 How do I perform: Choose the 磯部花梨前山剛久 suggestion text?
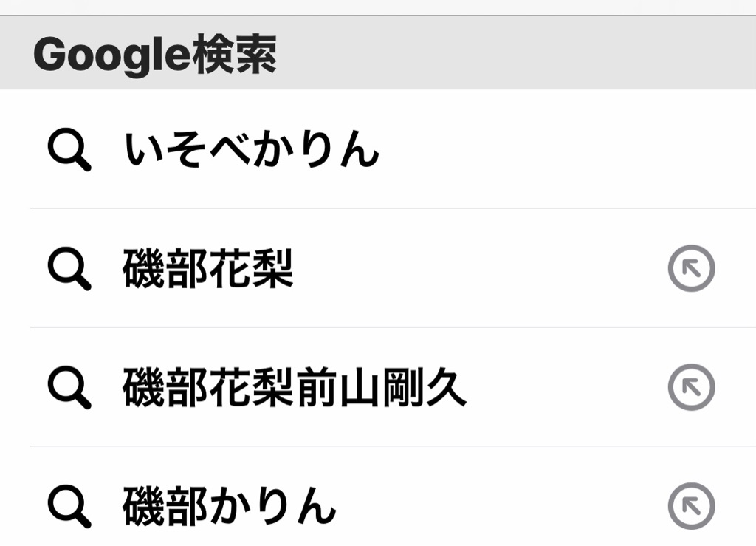tap(295, 387)
